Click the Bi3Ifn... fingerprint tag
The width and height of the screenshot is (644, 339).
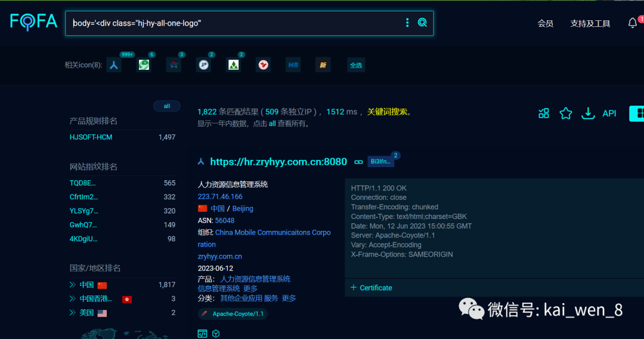pos(380,162)
